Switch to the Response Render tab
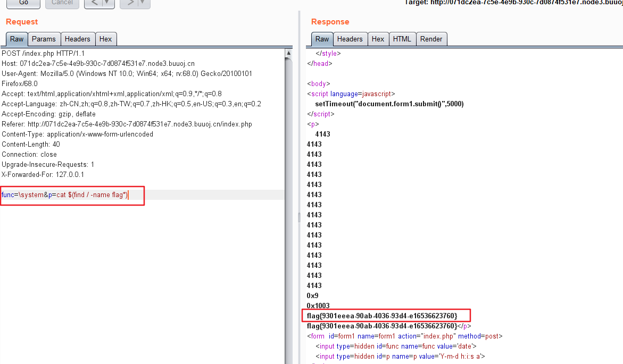The image size is (623, 364). pyautogui.click(x=431, y=39)
